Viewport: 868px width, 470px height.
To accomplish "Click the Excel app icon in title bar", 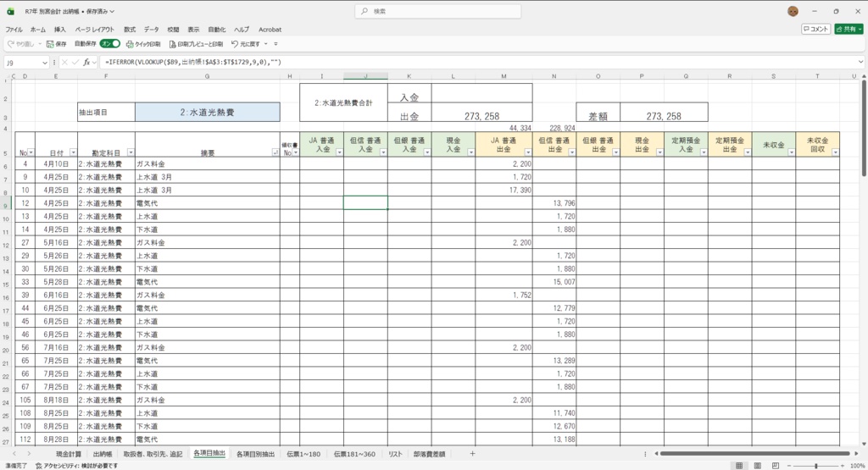I will tap(10, 11).
